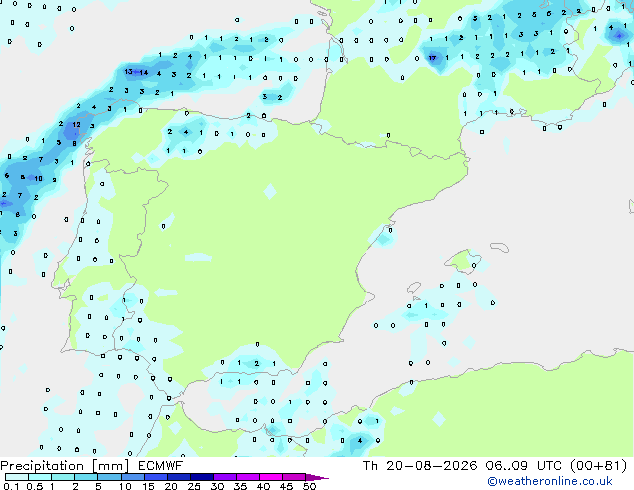
Task: Click the date '20-08-2026'
Action: [x=431, y=466]
